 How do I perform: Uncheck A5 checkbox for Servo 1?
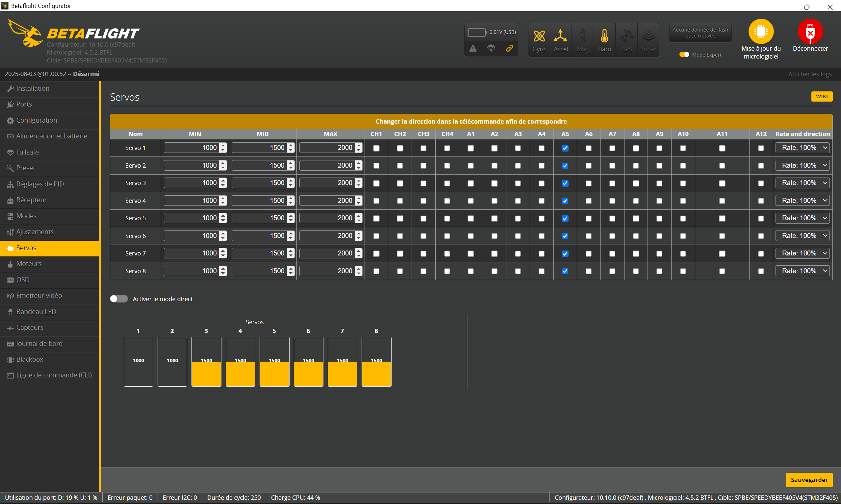(x=565, y=148)
